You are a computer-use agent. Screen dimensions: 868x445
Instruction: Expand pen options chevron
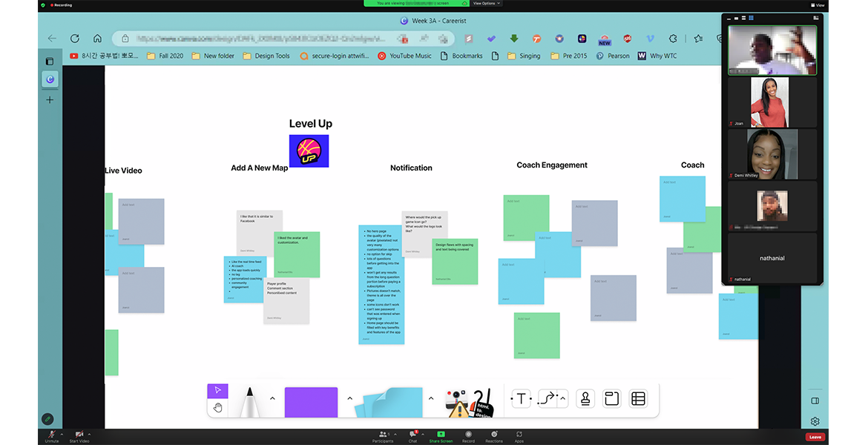pos(272,398)
